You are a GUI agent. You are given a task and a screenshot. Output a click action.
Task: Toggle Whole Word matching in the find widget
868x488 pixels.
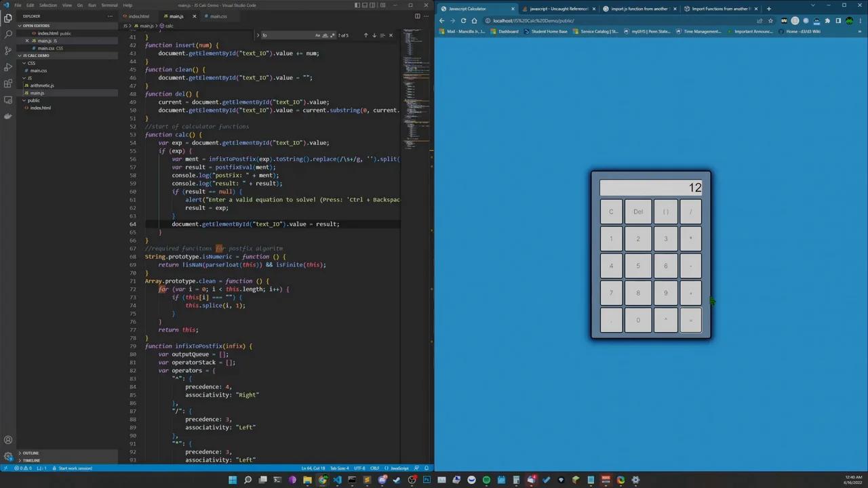point(325,35)
